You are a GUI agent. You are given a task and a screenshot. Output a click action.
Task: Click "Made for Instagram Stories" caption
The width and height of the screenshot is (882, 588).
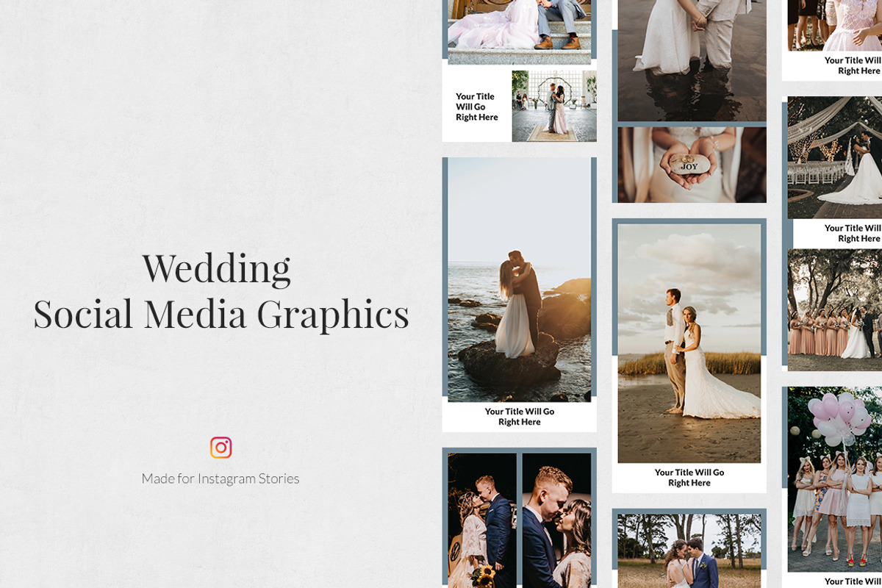(x=220, y=478)
